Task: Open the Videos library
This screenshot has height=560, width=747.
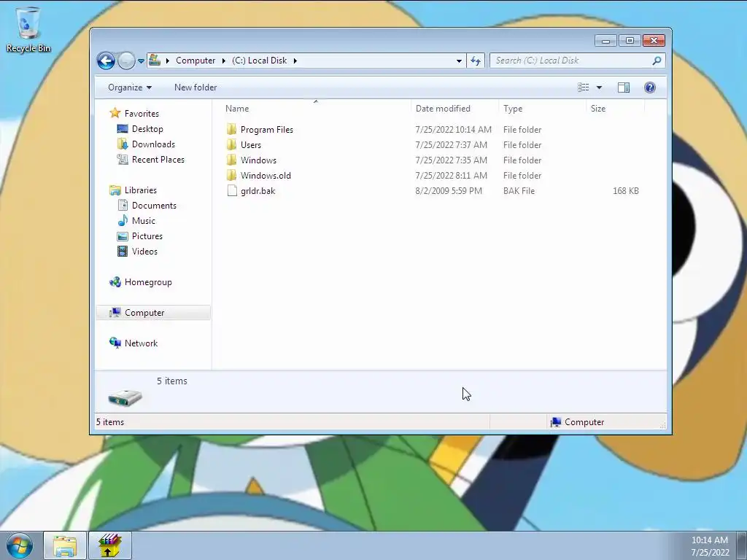Action: [144, 251]
